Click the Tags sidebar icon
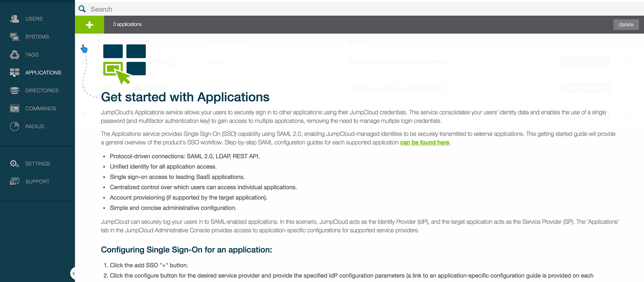This screenshot has height=282, width=644. [x=14, y=55]
